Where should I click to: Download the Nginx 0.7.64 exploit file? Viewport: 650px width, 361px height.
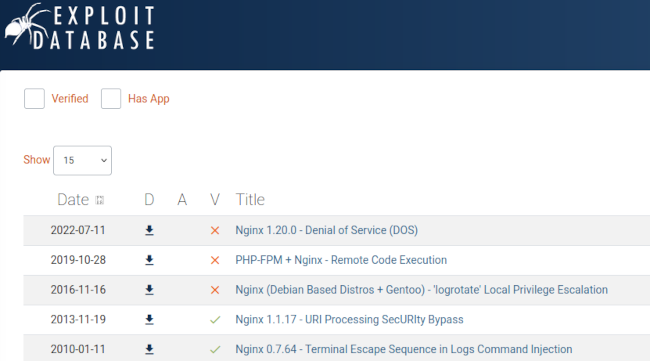point(149,350)
